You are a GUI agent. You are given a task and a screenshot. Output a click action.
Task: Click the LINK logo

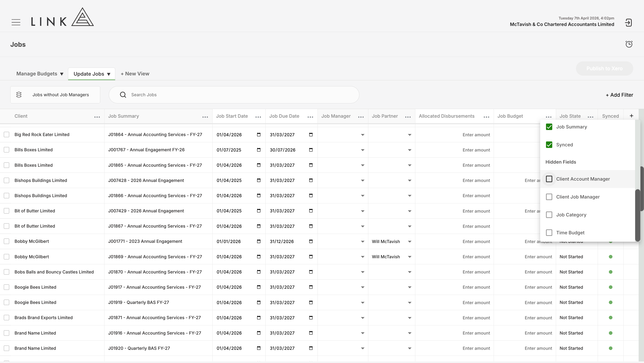pos(62,17)
